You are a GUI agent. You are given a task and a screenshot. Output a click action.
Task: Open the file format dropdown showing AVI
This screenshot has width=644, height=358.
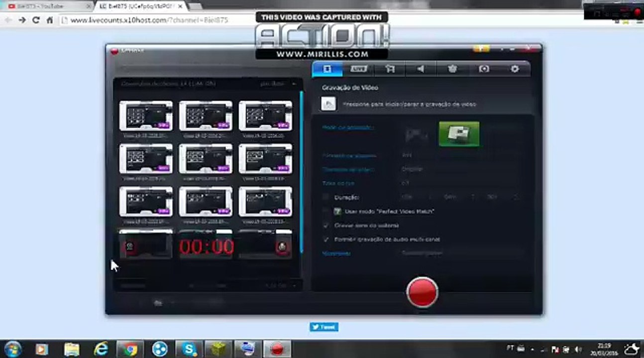click(460, 155)
